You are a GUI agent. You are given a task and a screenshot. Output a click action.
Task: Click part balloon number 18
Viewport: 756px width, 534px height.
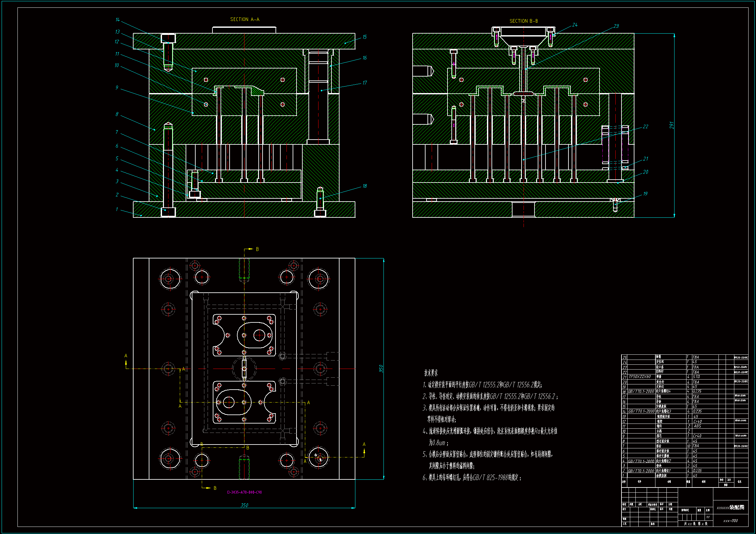(364, 186)
